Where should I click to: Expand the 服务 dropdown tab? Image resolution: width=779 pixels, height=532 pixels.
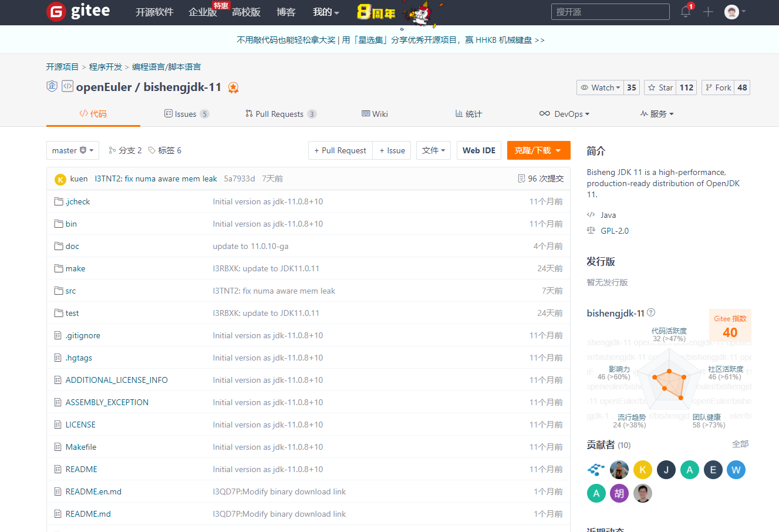click(657, 114)
